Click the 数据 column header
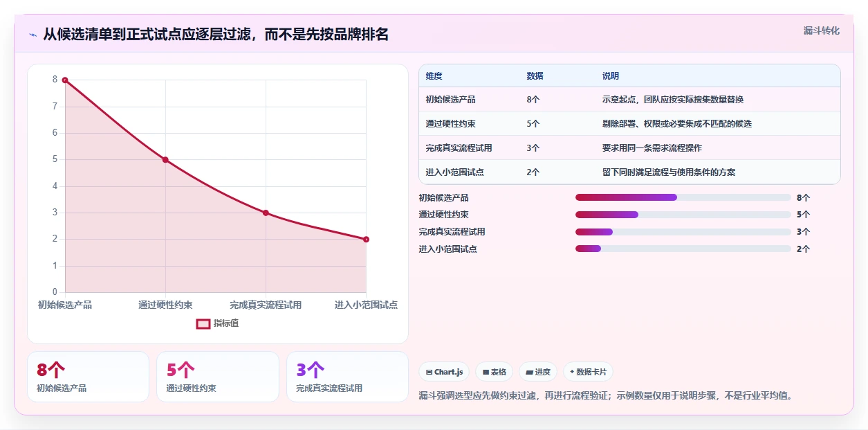Viewport: 868px width, 430px height. point(535,76)
